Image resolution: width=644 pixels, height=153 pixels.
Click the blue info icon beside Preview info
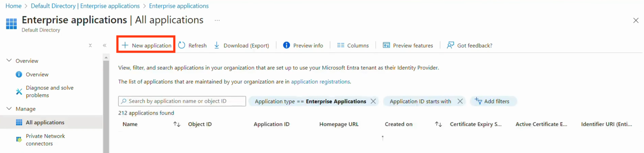tap(286, 45)
